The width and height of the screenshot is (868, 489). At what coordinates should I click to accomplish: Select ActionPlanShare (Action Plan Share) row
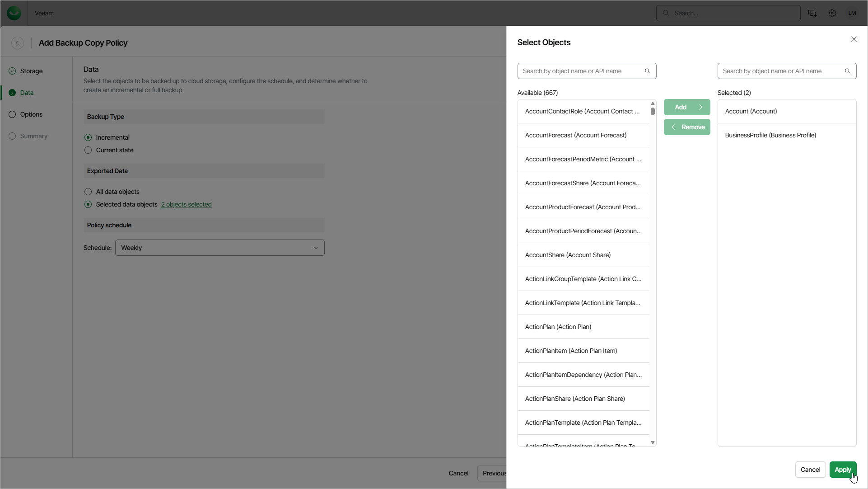coord(583,399)
